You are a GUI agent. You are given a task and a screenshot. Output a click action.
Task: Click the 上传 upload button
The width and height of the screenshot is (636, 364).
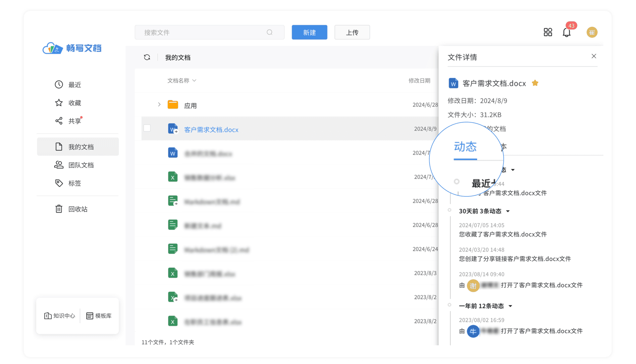352,32
